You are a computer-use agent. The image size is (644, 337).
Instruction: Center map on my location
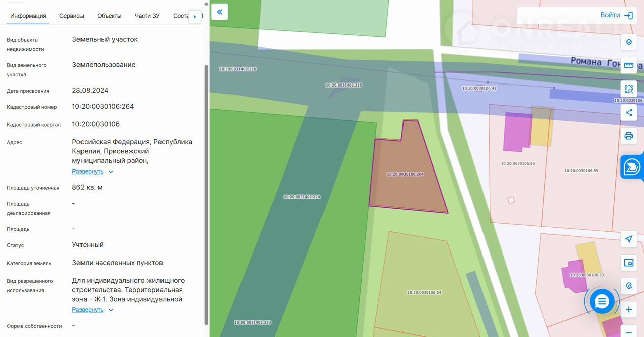pyautogui.click(x=628, y=239)
